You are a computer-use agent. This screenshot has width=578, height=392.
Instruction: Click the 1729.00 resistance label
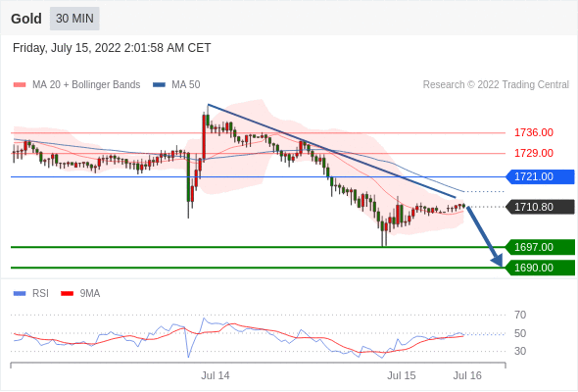point(534,153)
